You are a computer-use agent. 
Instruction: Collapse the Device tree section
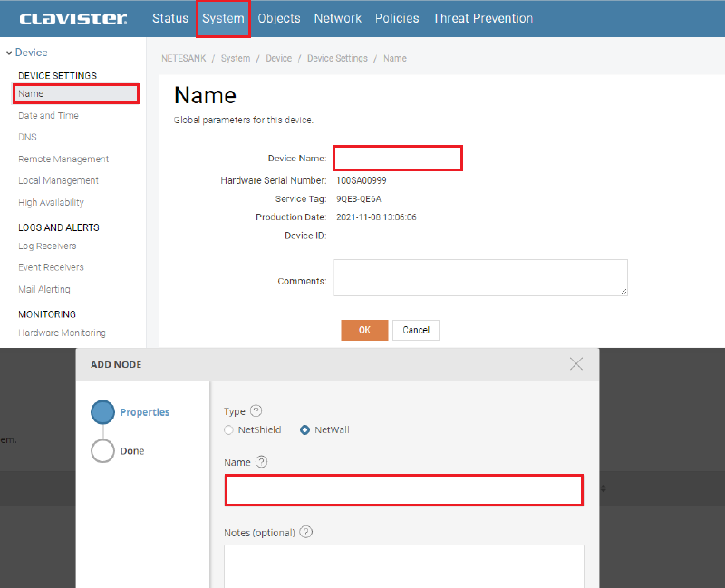pyautogui.click(x=9, y=53)
